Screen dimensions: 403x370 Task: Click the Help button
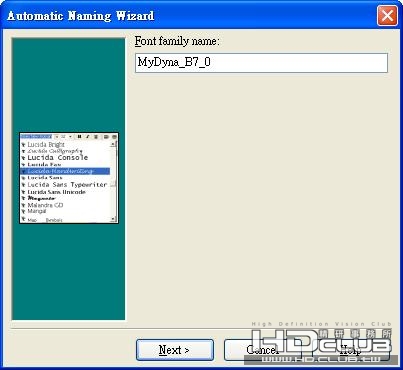pyautogui.click(x=351, y=350)
